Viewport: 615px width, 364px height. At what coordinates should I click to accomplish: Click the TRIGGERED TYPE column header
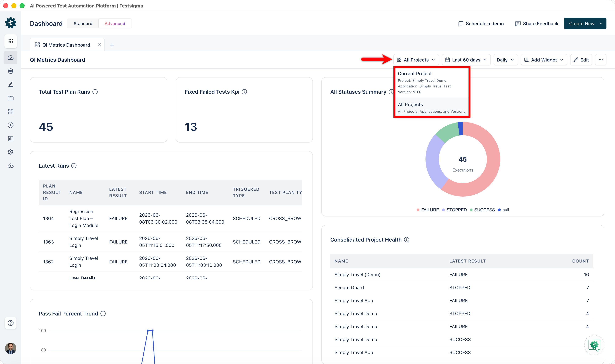[246, 192]
